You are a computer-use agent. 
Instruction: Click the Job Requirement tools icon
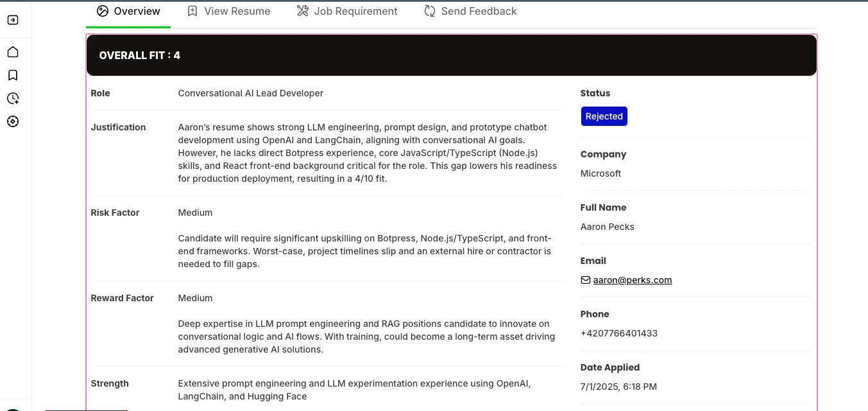click(x=303, y=11)
